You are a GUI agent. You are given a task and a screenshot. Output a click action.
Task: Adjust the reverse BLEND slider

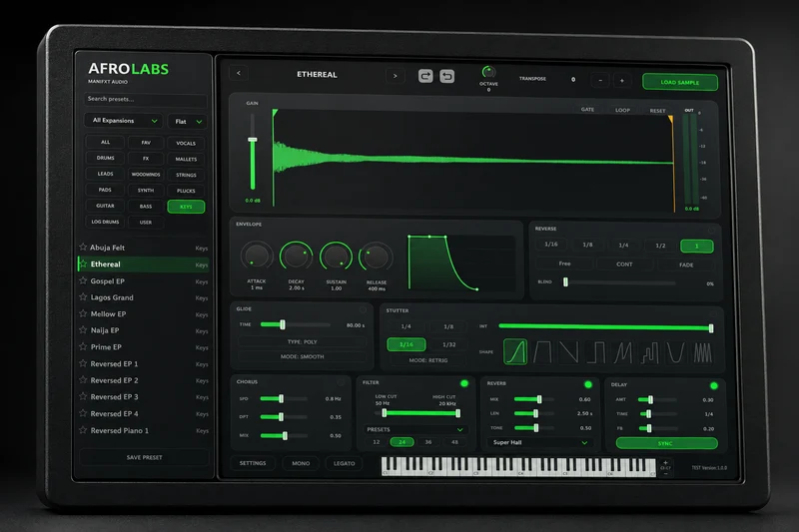(619, 282)
